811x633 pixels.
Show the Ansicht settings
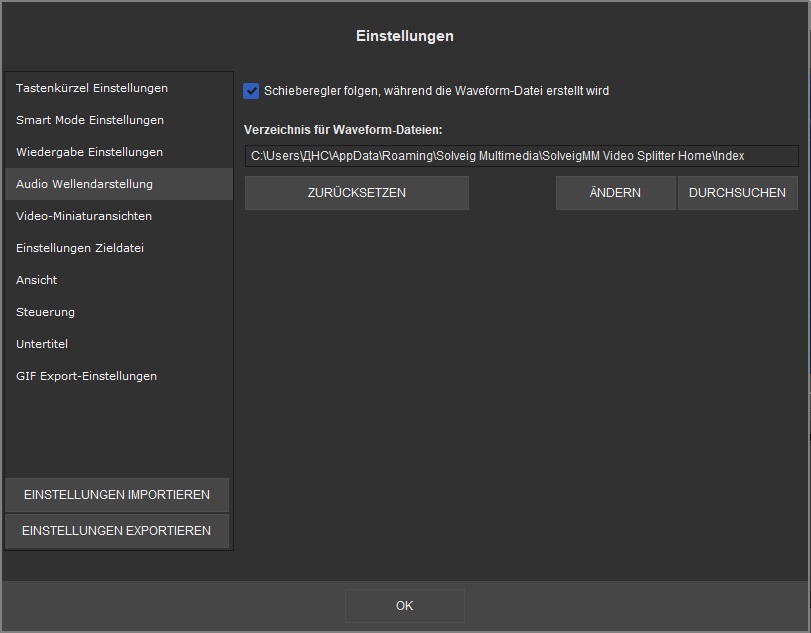pos(37,280)
